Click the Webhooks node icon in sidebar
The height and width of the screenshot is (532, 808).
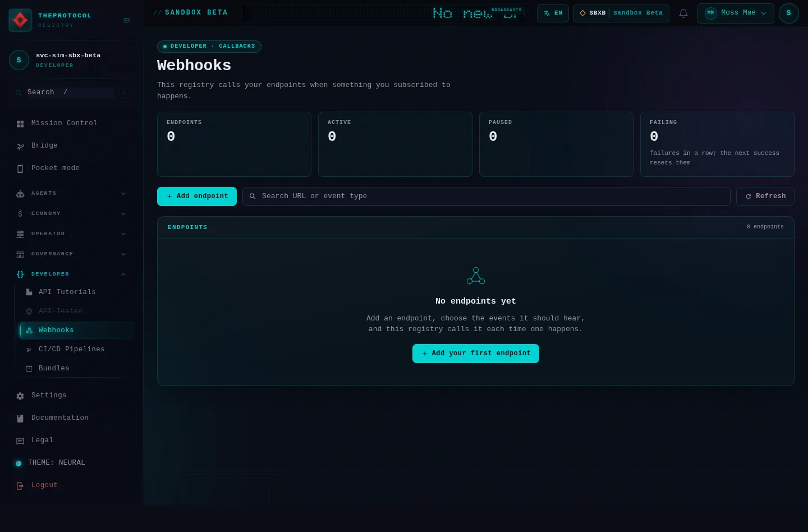point(29,331)
